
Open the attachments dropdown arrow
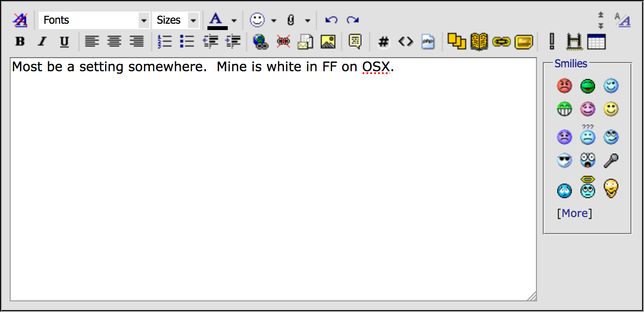(x=307, y=21)
